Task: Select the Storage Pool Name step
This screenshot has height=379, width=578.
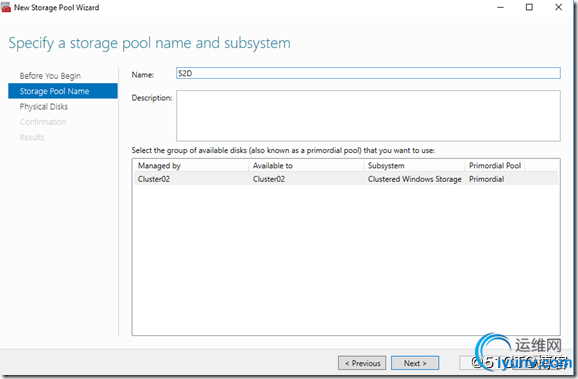Action: click(x=63, y=91)
